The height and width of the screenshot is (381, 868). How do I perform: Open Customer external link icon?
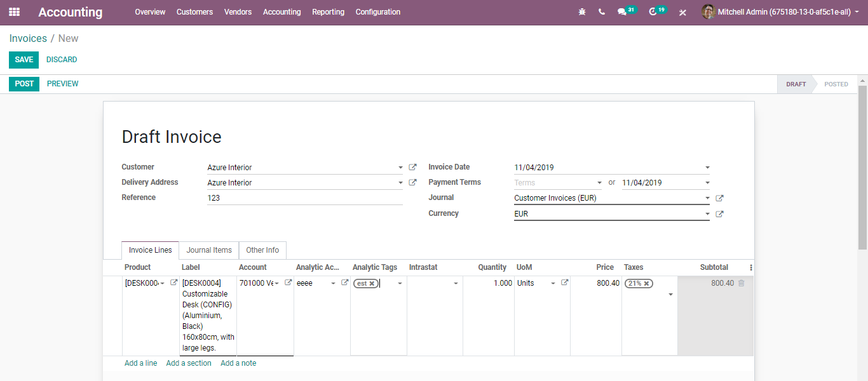(412, 168)
